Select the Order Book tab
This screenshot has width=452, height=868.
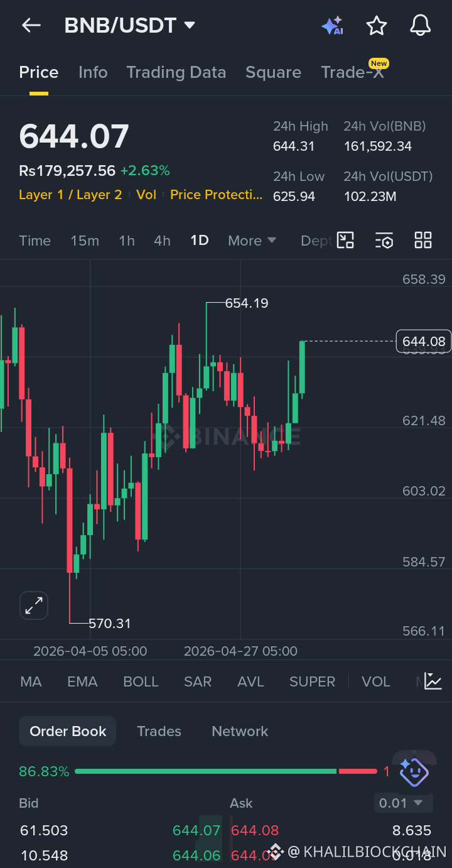[68, 731]
